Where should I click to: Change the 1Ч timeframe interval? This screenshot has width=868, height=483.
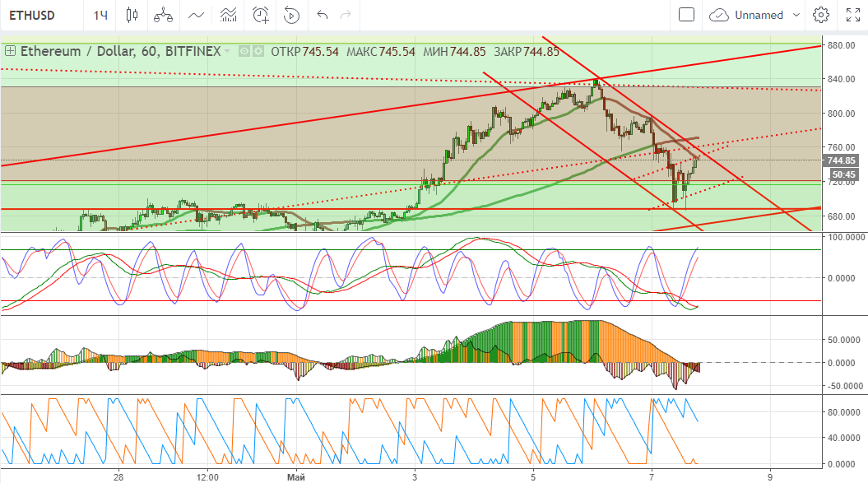[100, 15]
